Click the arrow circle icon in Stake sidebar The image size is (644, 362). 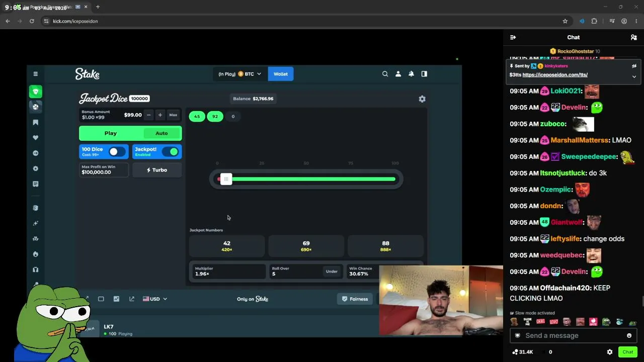(x=35, y=153)
